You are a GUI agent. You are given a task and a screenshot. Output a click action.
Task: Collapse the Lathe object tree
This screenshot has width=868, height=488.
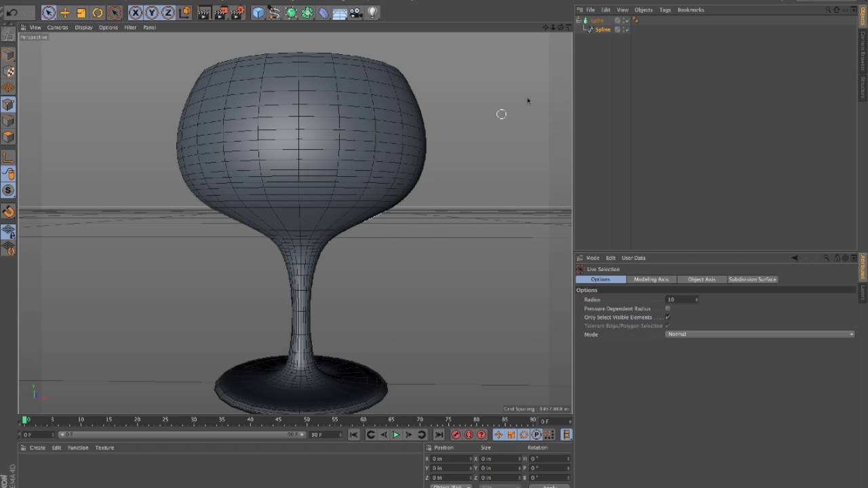(x=578, y=20)
